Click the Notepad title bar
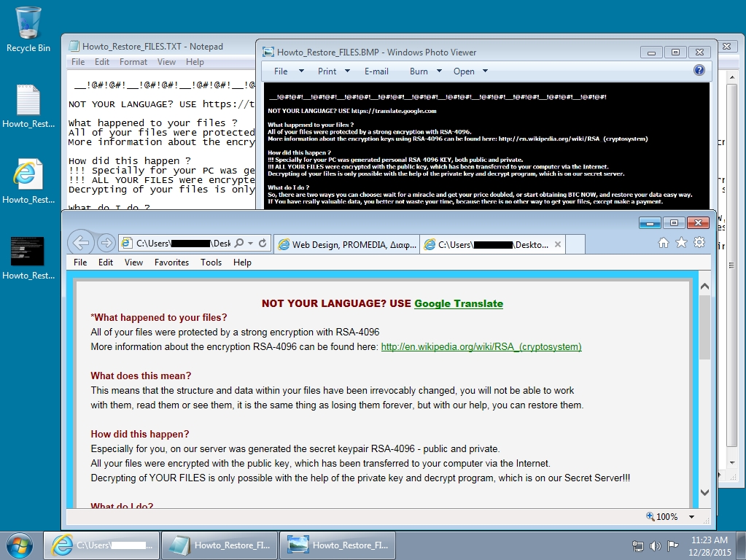The height and width of the screenshot is (560, 746). click(x=160, y=46)
